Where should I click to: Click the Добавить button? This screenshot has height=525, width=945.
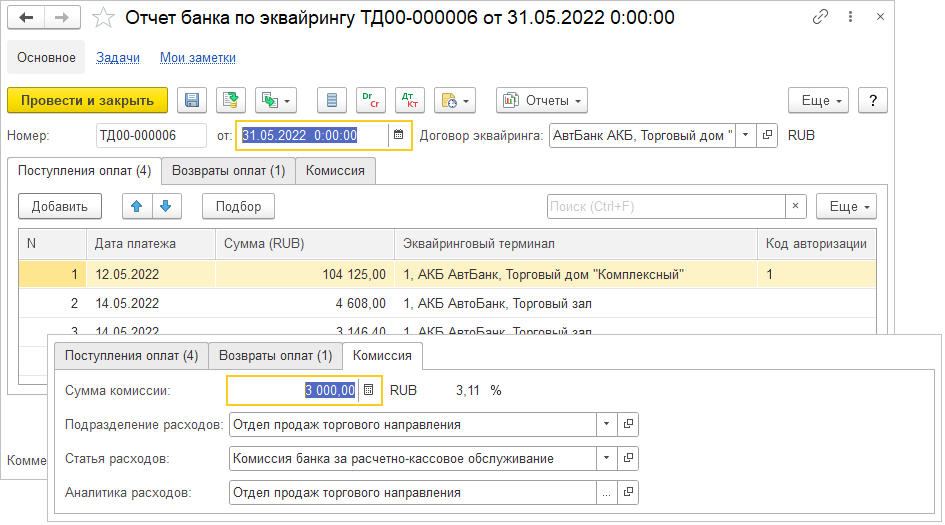60,206
